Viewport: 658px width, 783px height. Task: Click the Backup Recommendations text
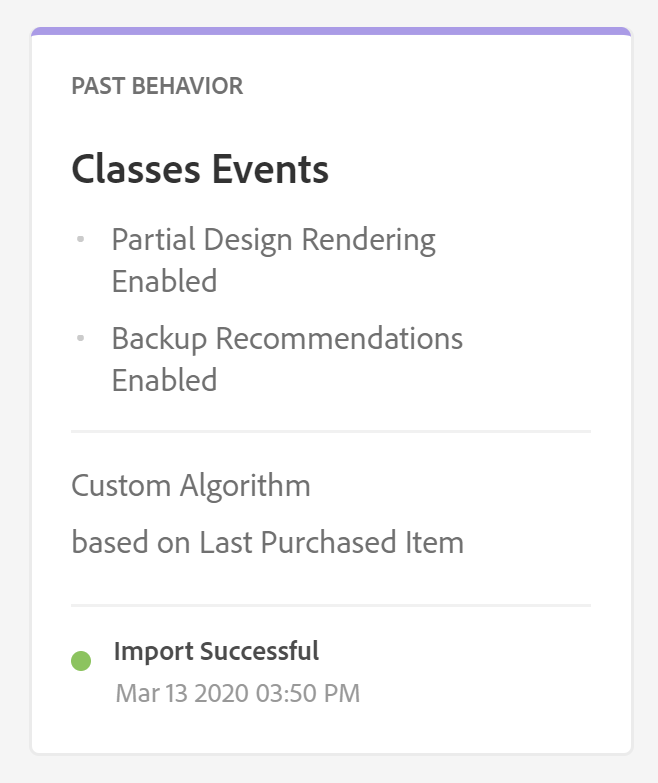pyautogui.click(x=287, y=339)
